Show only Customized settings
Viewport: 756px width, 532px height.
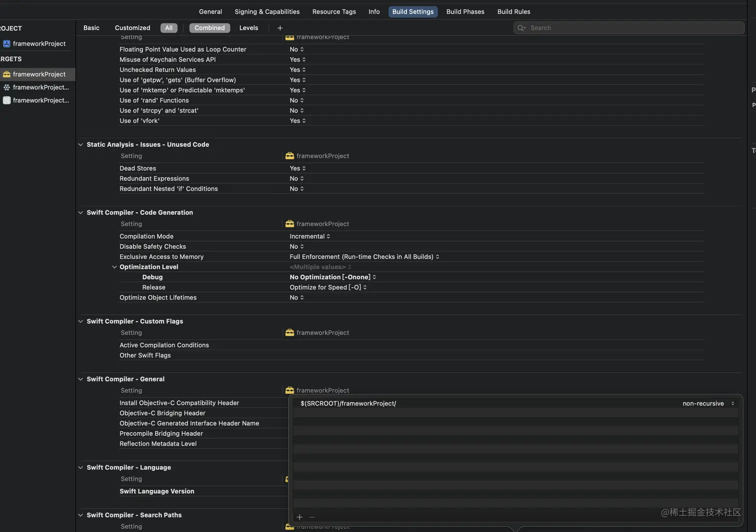(x=132, y=28)
